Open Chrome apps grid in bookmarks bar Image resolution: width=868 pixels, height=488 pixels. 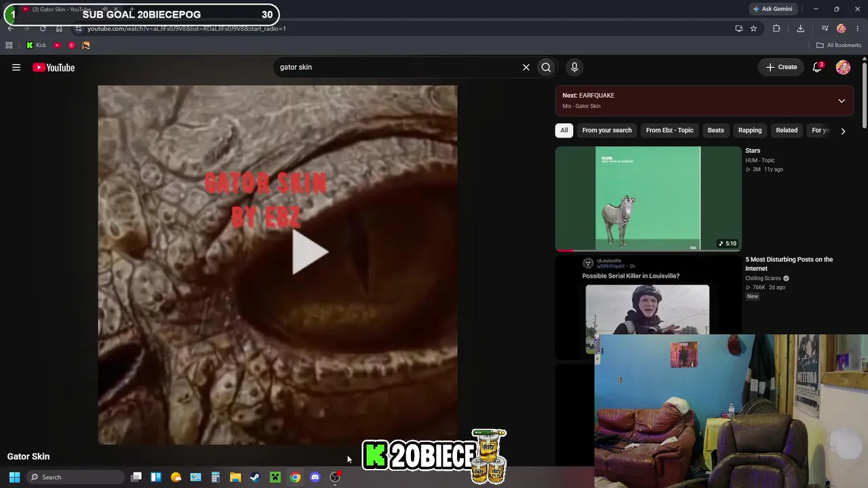[9, 45]
